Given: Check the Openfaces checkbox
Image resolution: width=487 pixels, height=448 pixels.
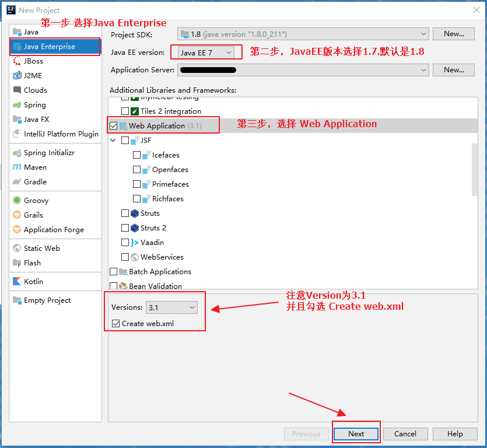Looking at the screenshot, I should point(136,170).
